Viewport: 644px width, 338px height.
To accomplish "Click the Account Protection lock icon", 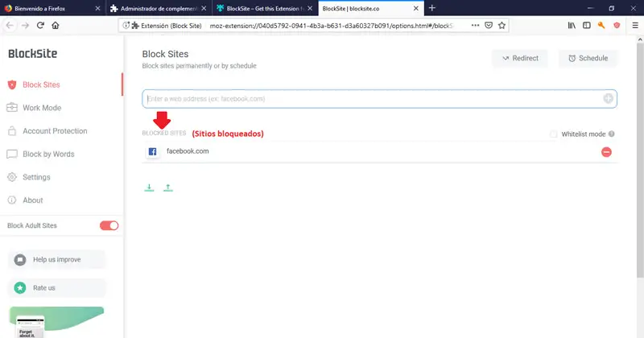I will 12,131.
